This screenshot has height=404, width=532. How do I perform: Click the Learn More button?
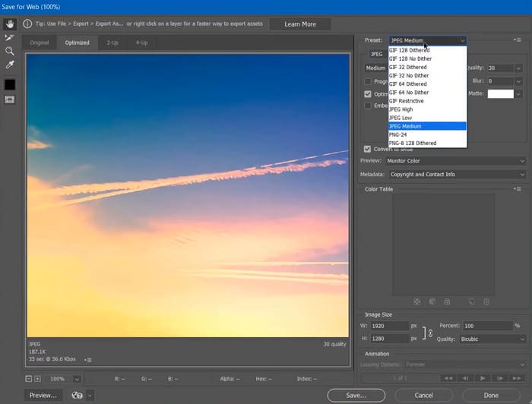[300, 24]
